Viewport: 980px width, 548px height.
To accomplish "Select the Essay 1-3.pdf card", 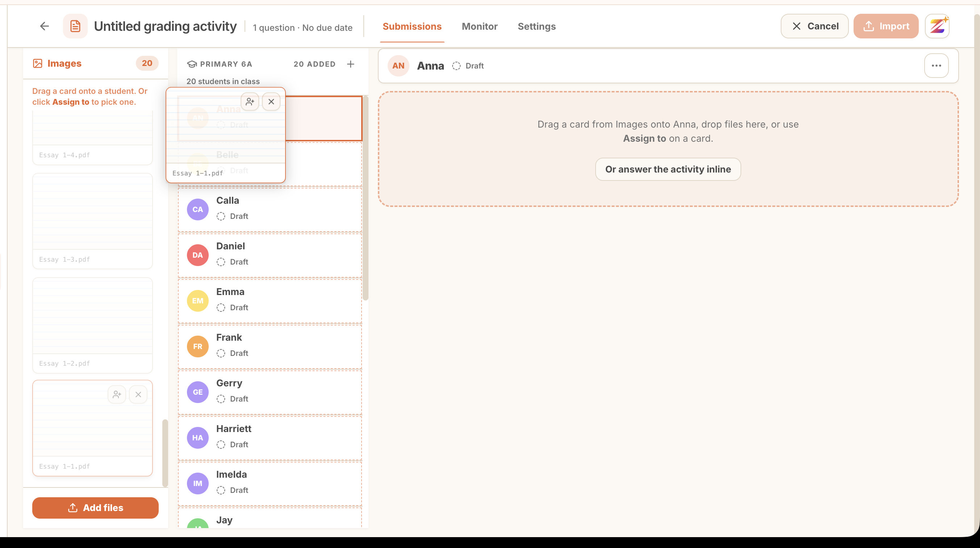I will tap(92, 221).
